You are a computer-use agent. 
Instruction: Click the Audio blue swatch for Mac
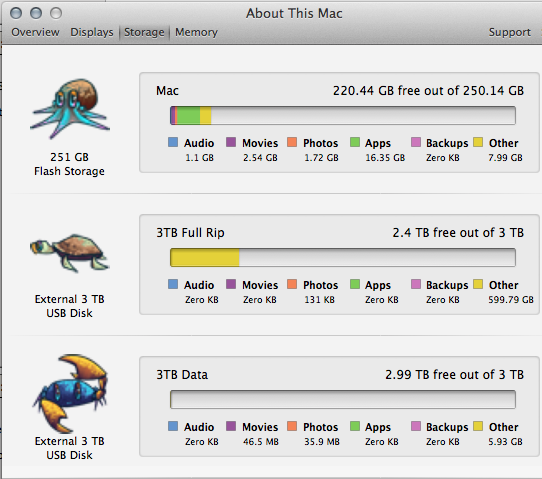[173, 142]
